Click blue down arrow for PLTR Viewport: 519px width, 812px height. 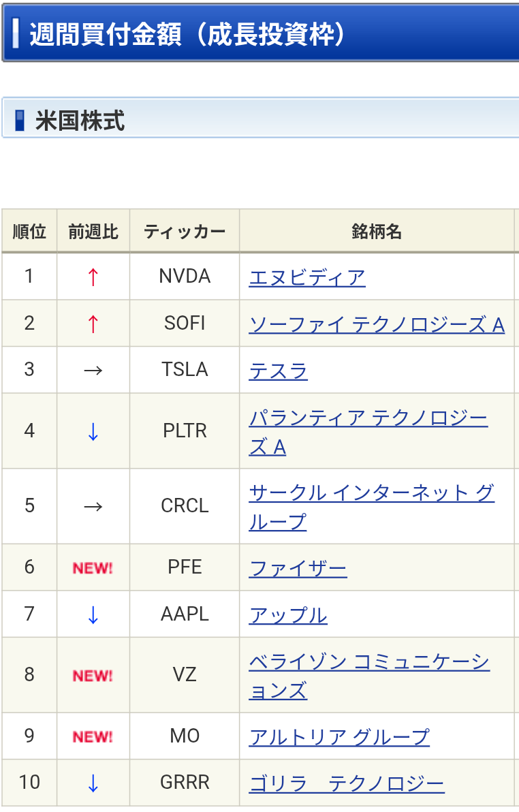coord(93,431)
